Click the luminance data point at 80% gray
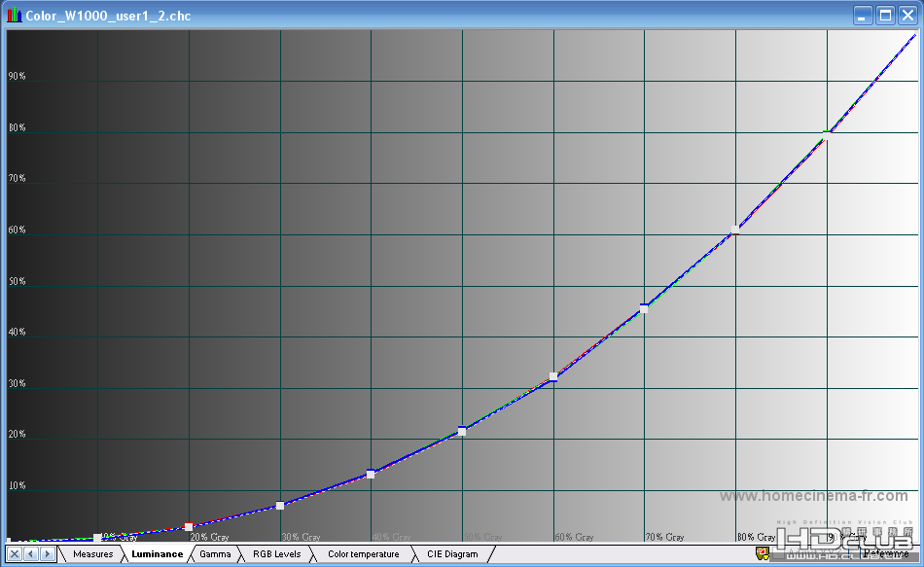Screen dimensions: 924x567 735,230
